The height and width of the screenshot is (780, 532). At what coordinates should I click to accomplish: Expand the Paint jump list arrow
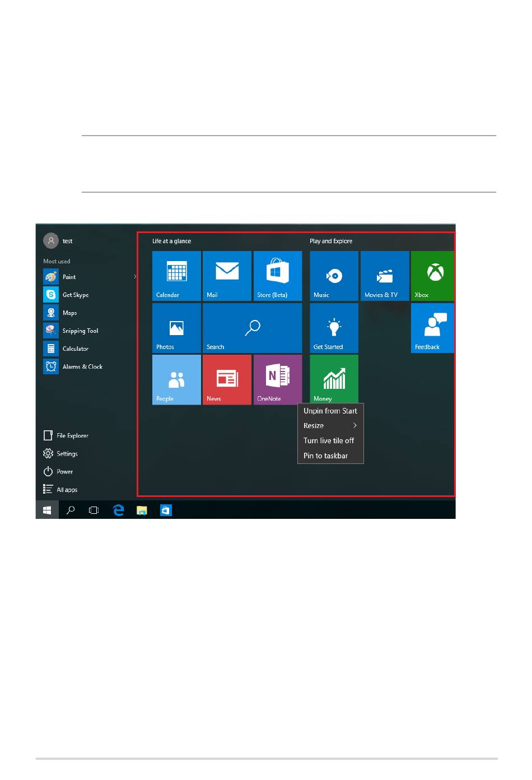click(x=135, y=277)
